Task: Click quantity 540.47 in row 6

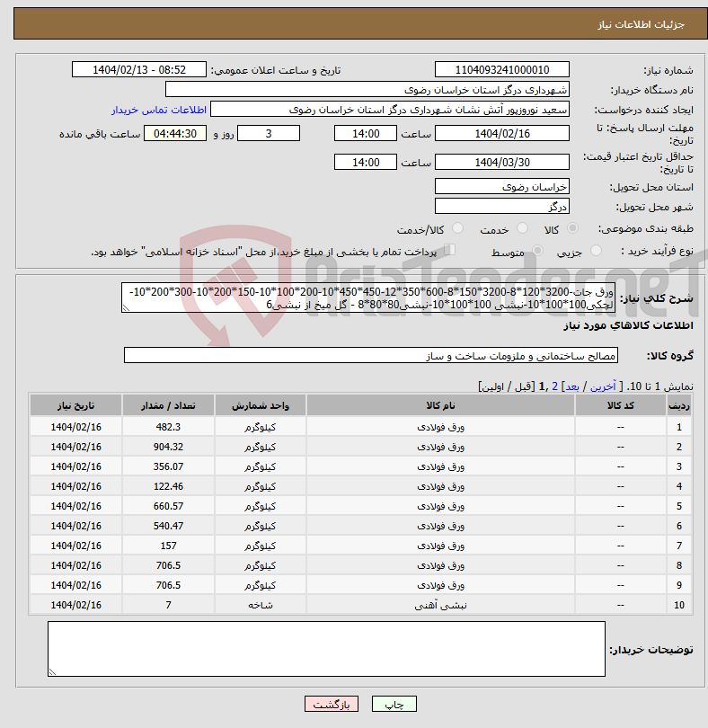Action: [168, 526]
